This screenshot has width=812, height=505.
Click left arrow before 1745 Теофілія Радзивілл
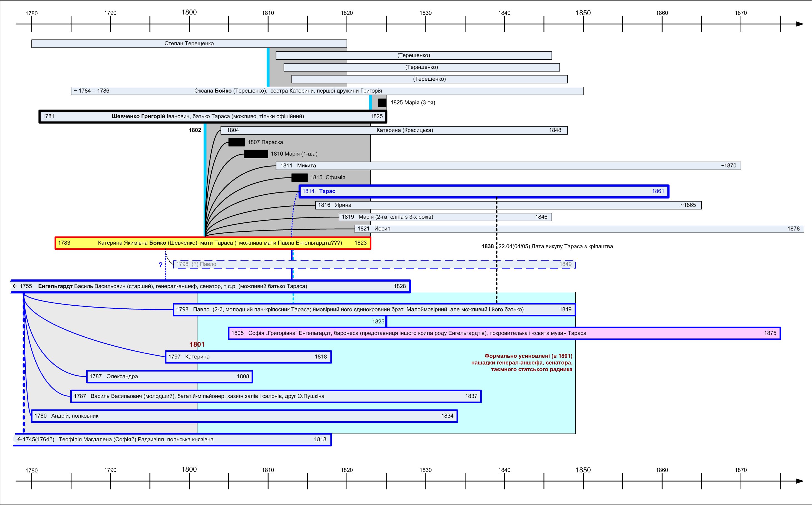tap(19, 440)
